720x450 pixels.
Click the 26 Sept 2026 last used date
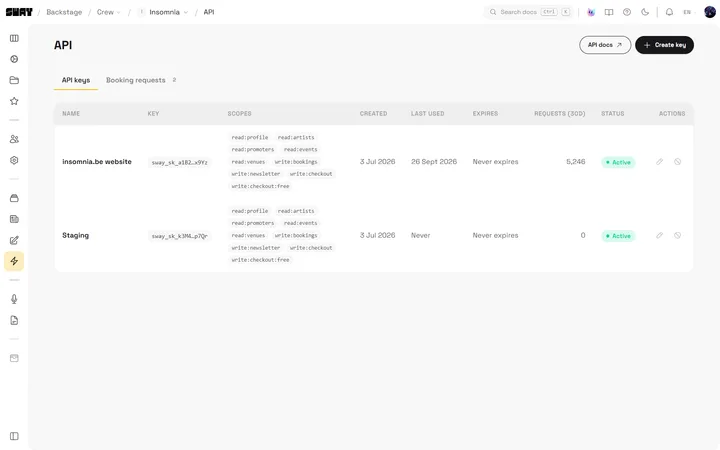[434, 162]
